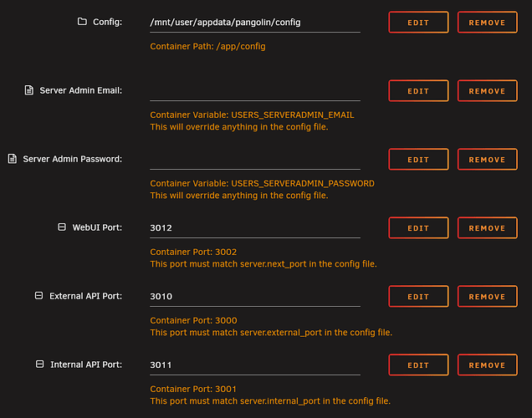Edit the Server Admin Email variable

[418, 91]
